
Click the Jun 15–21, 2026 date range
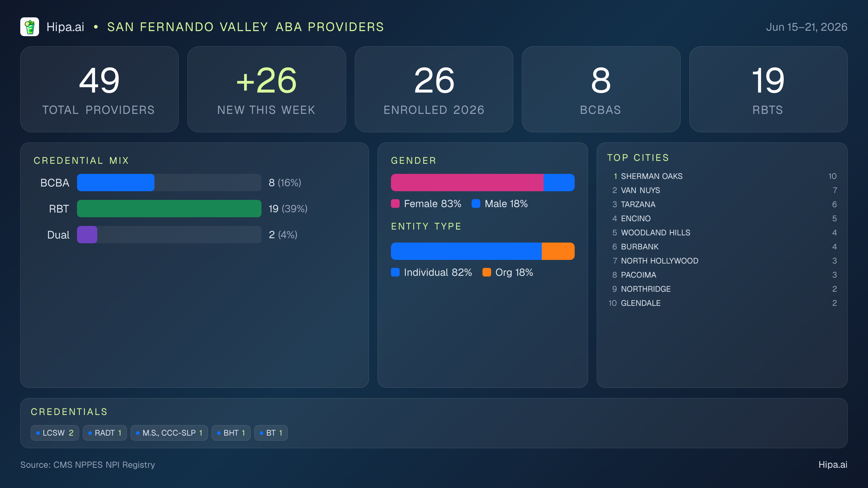tap(807, 27)
